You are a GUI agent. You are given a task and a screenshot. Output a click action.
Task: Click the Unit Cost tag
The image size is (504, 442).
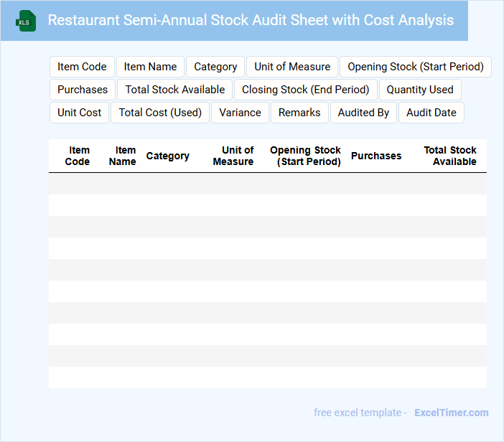[80, 113]
